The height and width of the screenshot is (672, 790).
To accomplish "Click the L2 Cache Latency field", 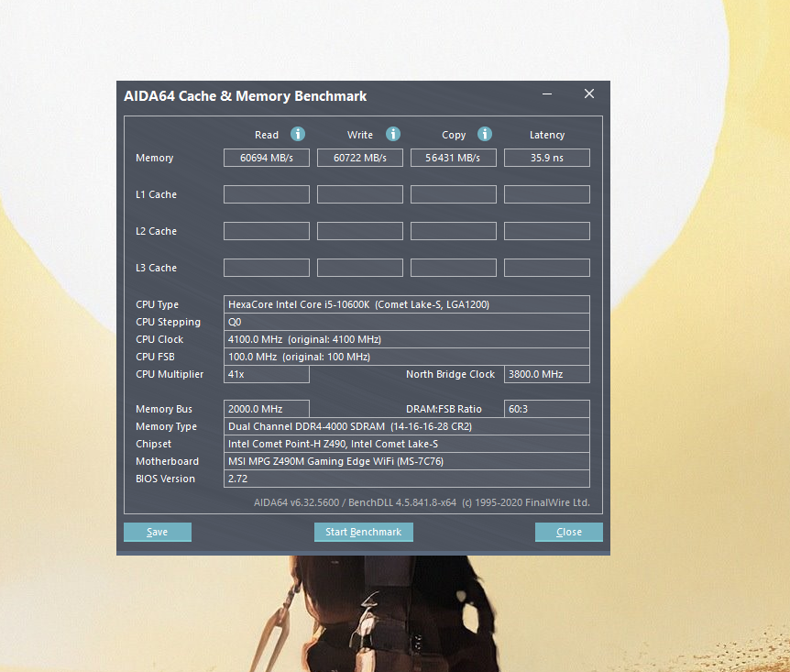I will click(x=546, y=231).
